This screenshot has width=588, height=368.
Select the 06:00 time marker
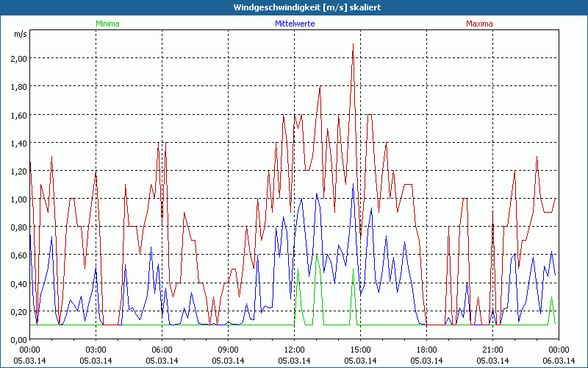162,349
